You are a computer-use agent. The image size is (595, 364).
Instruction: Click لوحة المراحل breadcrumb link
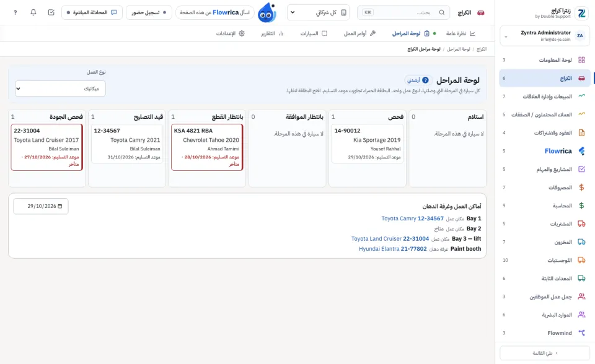tap(459, 50)
